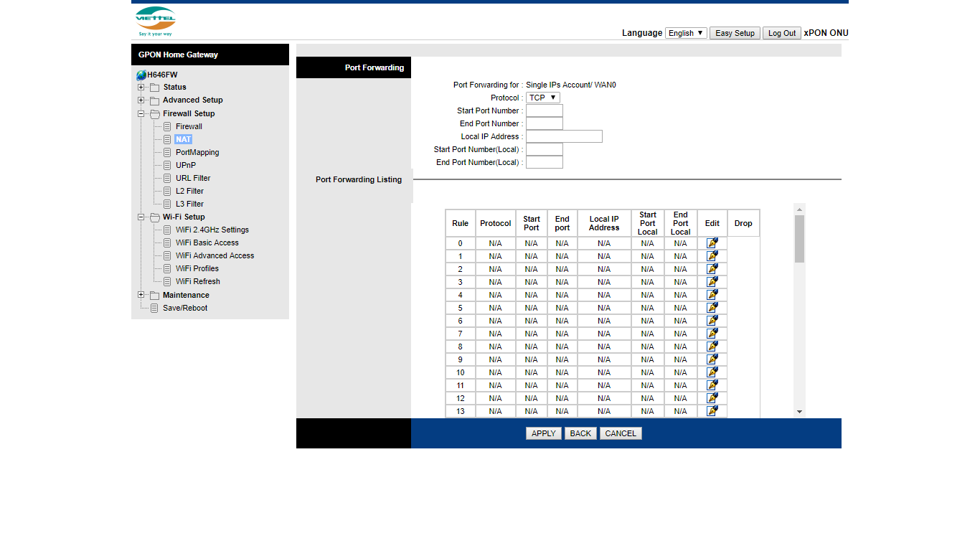Open the Protocol dropdown

542,98
